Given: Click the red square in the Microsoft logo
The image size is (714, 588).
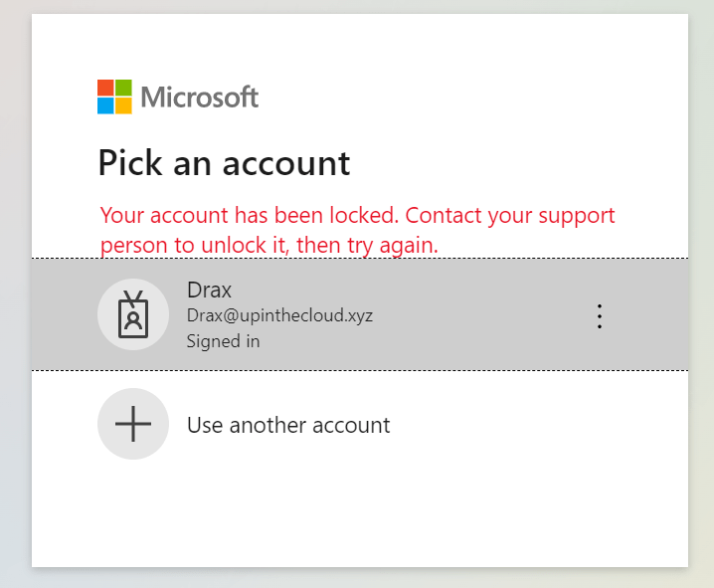Looking at the screenshot, I should point(105,88).
